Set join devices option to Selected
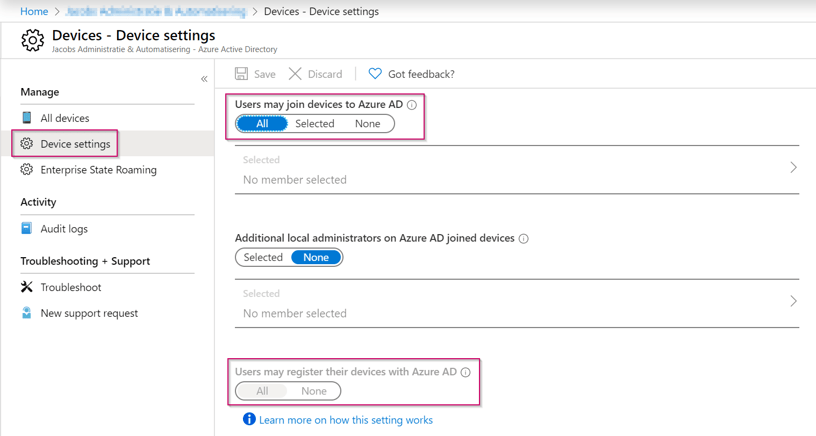 [x=314, y=124]
